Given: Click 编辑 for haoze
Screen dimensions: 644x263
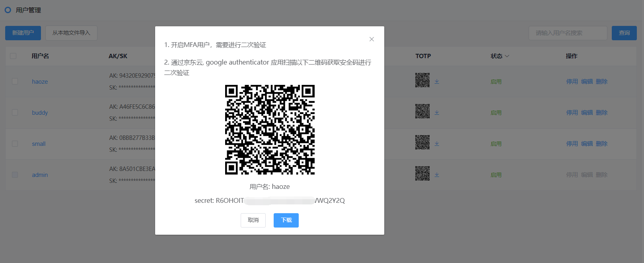Looking at the screenshot, I should 587,81.
